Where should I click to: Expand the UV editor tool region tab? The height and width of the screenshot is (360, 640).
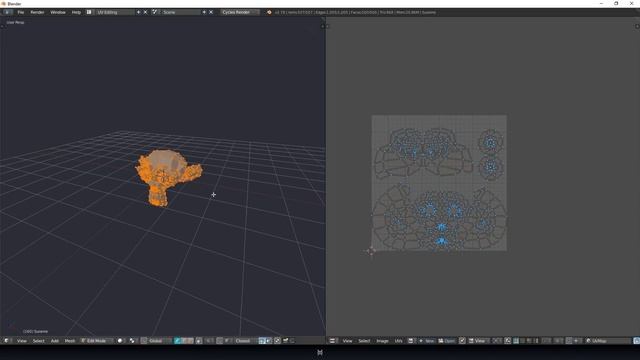tap(328, 26)
